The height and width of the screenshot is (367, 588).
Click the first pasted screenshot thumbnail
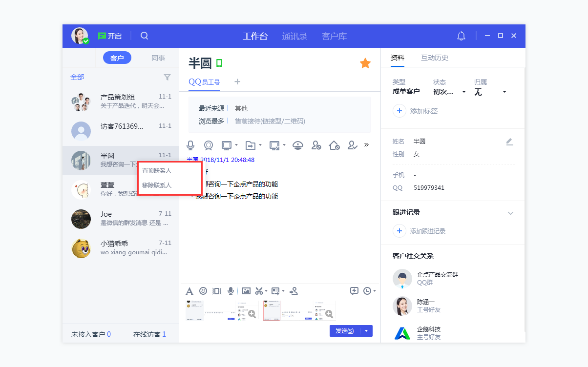point(222,310)
